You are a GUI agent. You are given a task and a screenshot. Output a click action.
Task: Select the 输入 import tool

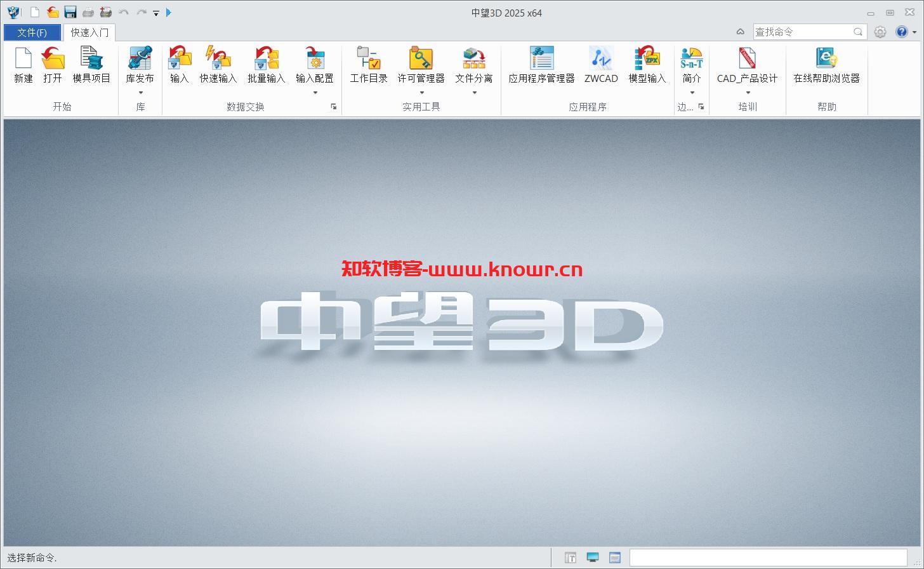click(180, 58)
